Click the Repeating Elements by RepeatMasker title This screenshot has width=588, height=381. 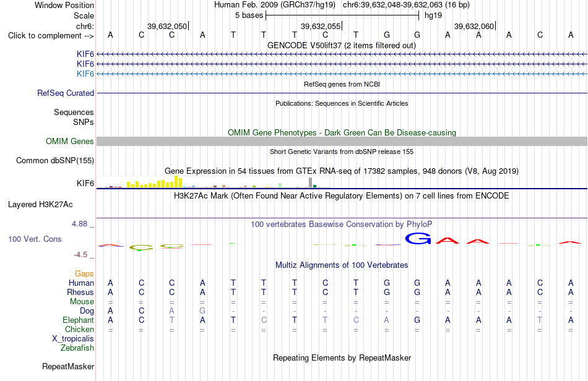click(x=342, y=357)
